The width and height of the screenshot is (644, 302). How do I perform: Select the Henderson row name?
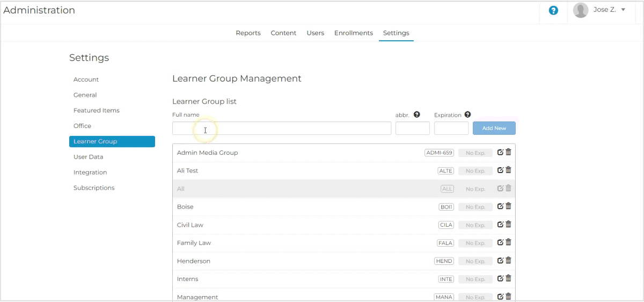[193, 261]
